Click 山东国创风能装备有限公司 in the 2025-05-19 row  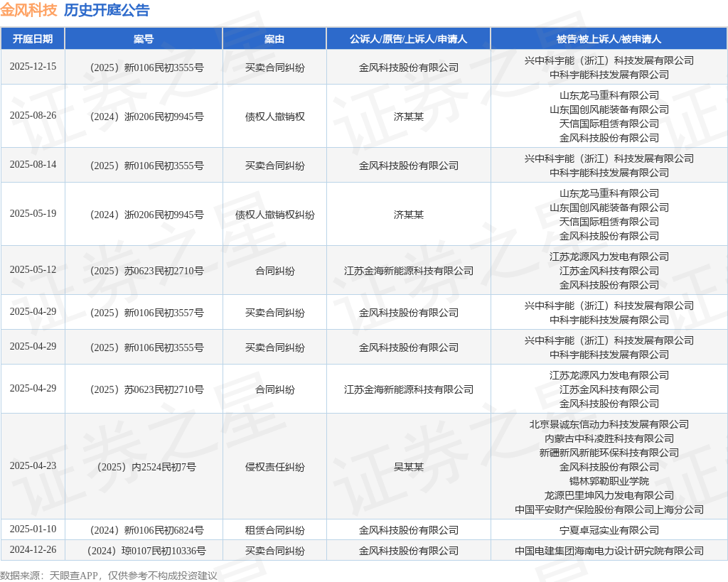[609, 208]
